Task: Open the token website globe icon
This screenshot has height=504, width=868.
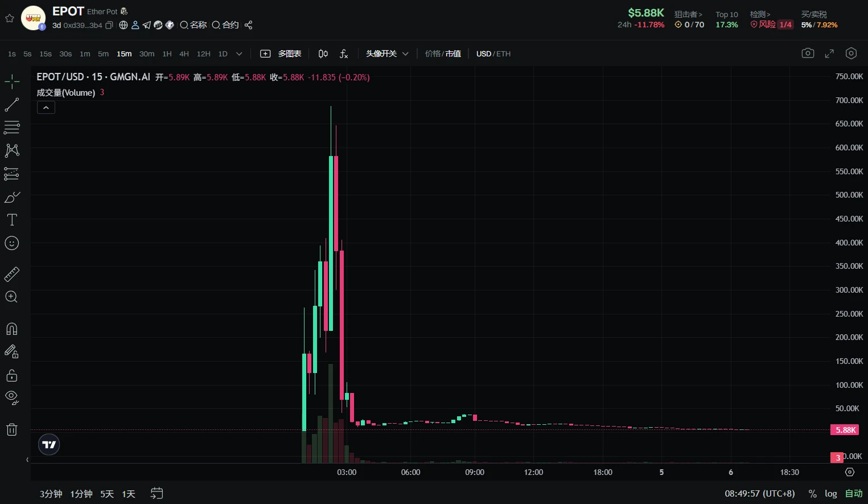Action: (x=124, y=25)
